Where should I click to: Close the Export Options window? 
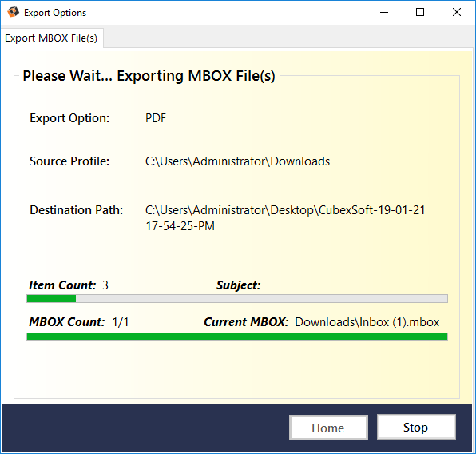click(x=457, y=13)
